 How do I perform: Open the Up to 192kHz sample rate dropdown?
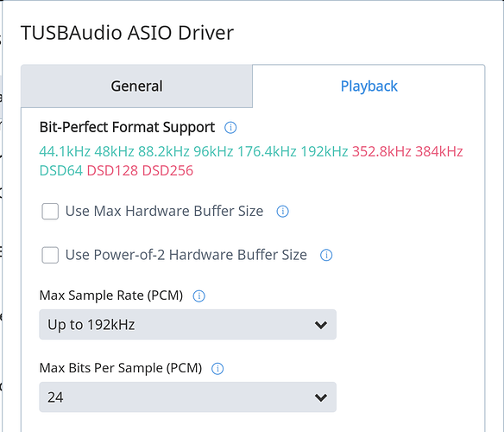click(x=188, y=325)
